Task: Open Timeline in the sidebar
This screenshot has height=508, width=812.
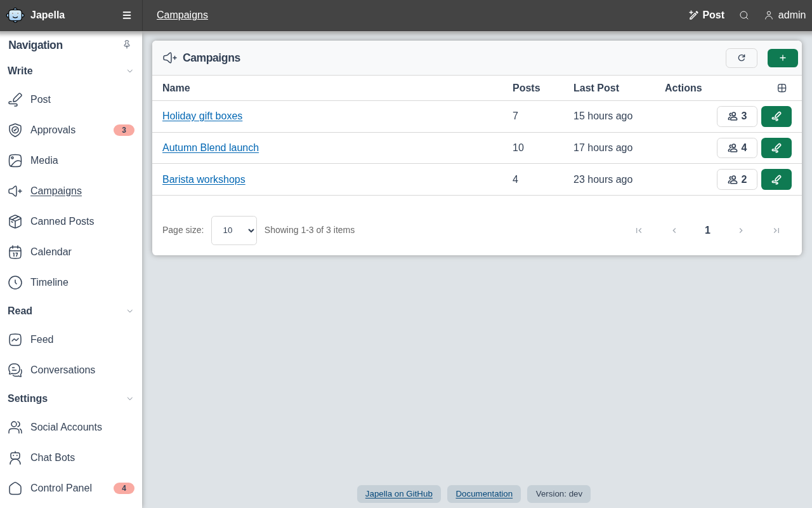Action: [x=71, y=283]
